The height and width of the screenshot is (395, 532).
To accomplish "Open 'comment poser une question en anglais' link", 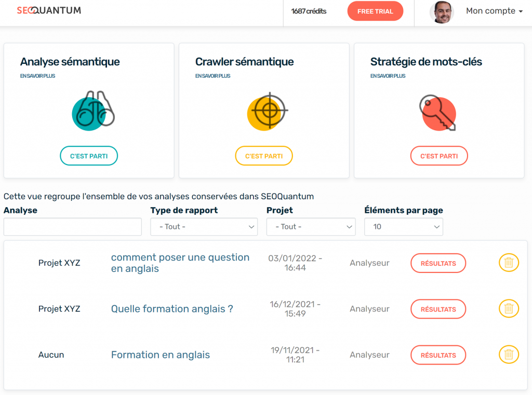I will pos(180,263).
